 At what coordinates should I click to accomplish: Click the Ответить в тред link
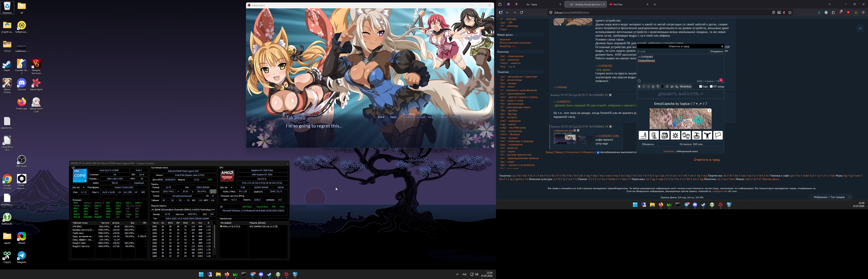click(x=707, y=160)
